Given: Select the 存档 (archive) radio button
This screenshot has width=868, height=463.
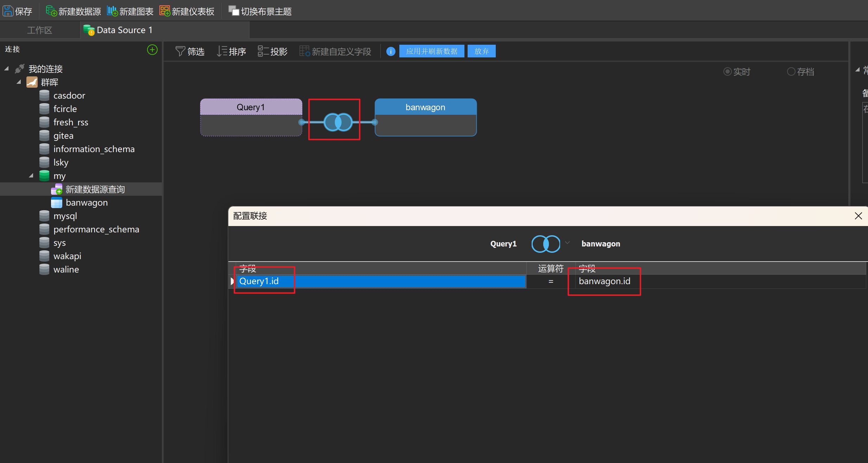Looking at the screenshot, I should click(791, 71).
